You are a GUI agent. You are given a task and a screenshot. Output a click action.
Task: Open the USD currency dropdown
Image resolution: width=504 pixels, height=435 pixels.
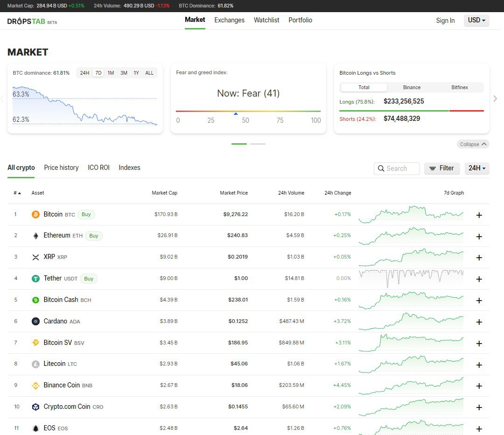(x=476, y=20)
